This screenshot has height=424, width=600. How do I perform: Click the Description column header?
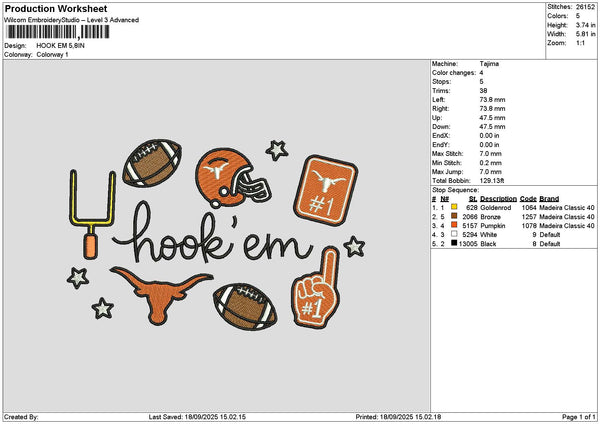498,199
